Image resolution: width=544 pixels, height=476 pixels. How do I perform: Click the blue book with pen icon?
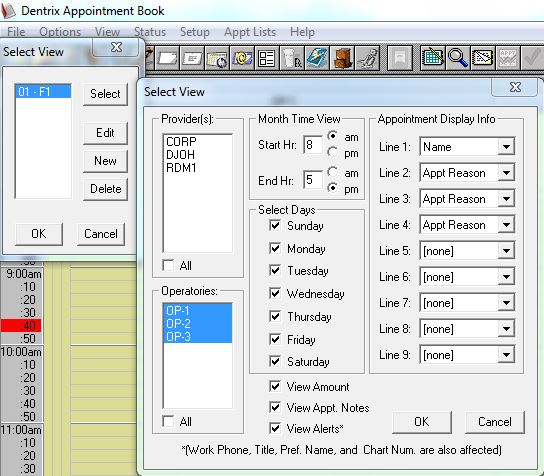(x=316, y=58)
